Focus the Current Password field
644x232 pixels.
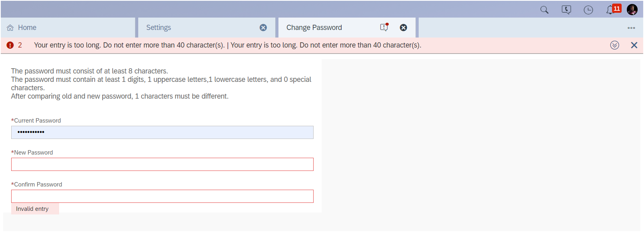(x=162, y=132)
